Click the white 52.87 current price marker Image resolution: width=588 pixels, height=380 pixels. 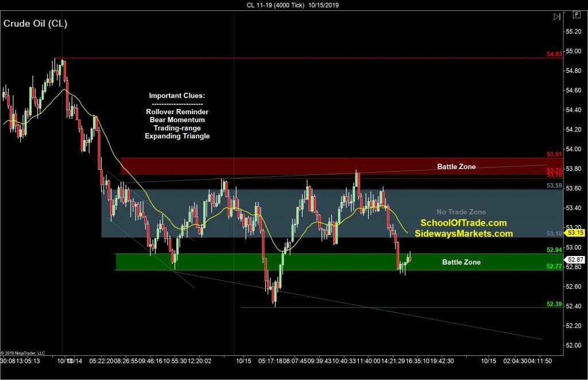[x=575, y=259]
